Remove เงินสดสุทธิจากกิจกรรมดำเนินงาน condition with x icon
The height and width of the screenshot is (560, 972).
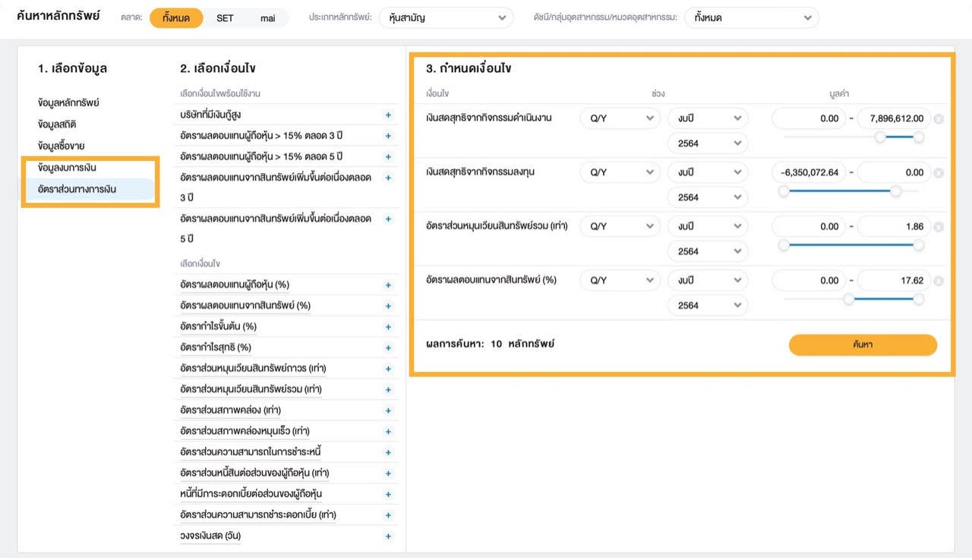tap(939, 119)
